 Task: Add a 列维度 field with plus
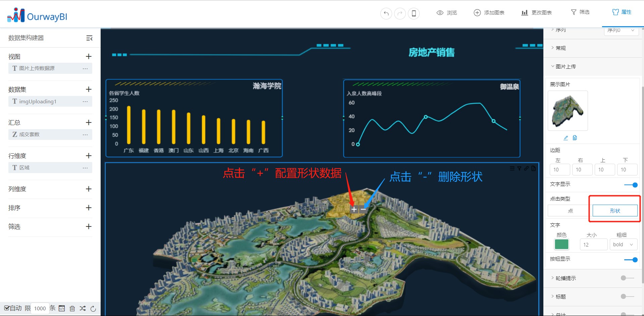89,189
